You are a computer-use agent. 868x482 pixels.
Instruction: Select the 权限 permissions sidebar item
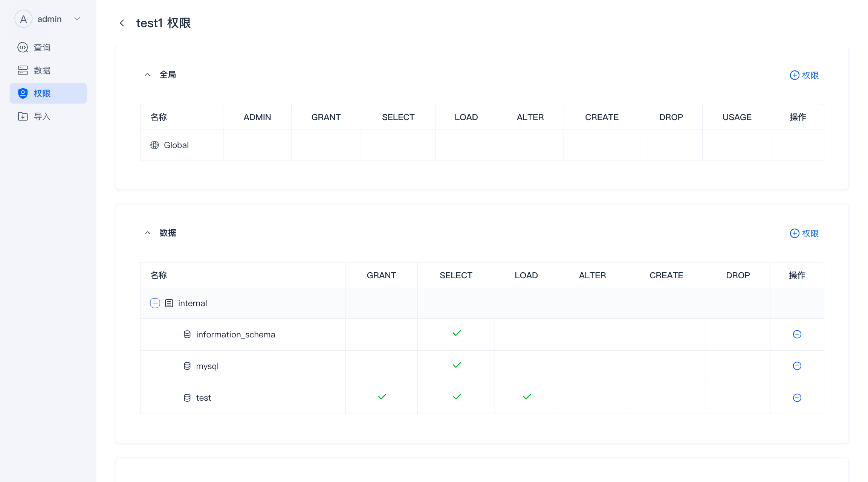tap(41, 93)
